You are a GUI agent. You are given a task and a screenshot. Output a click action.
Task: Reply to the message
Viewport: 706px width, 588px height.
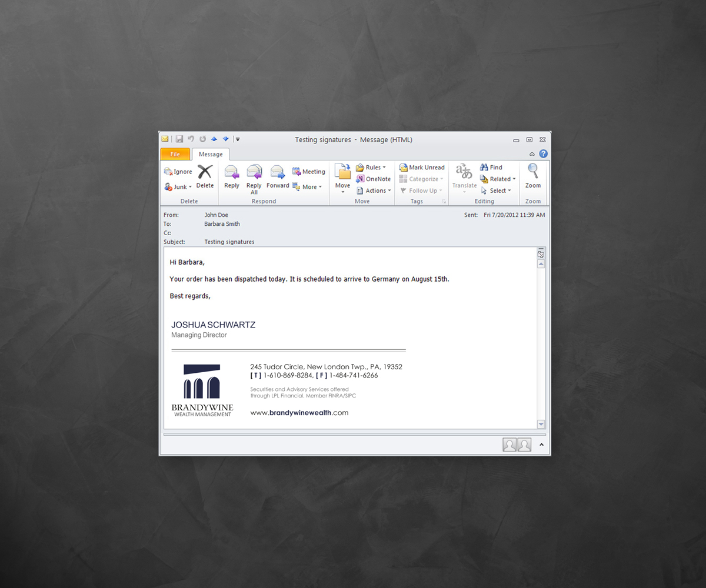[232, 177]
